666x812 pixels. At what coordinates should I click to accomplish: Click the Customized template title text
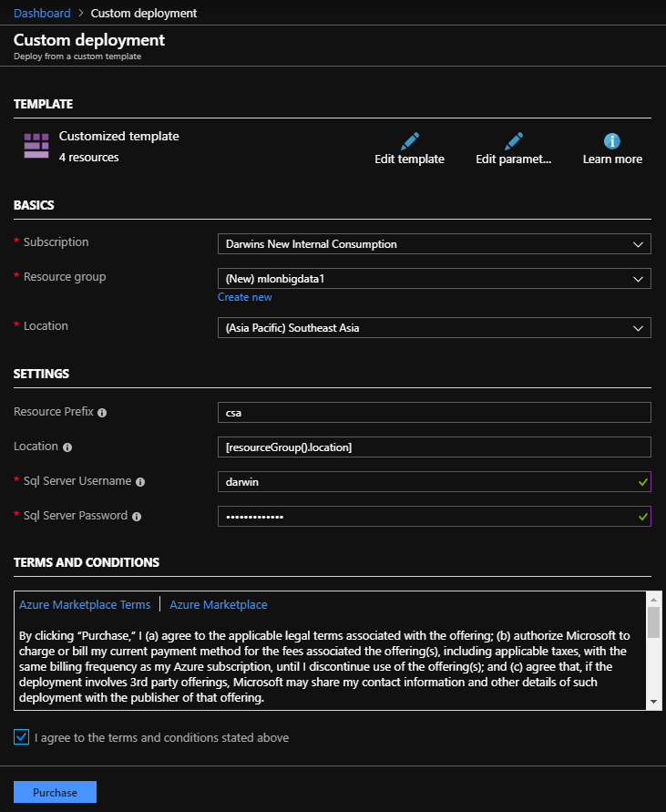119,136
